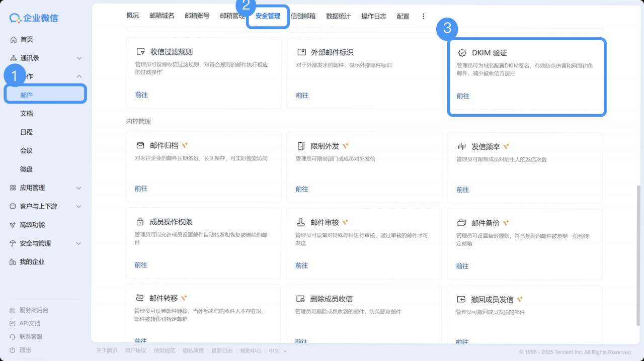
Task: Click 前往 under 成员操作权限
Action: pyautogui.click(x=141, y=265)
